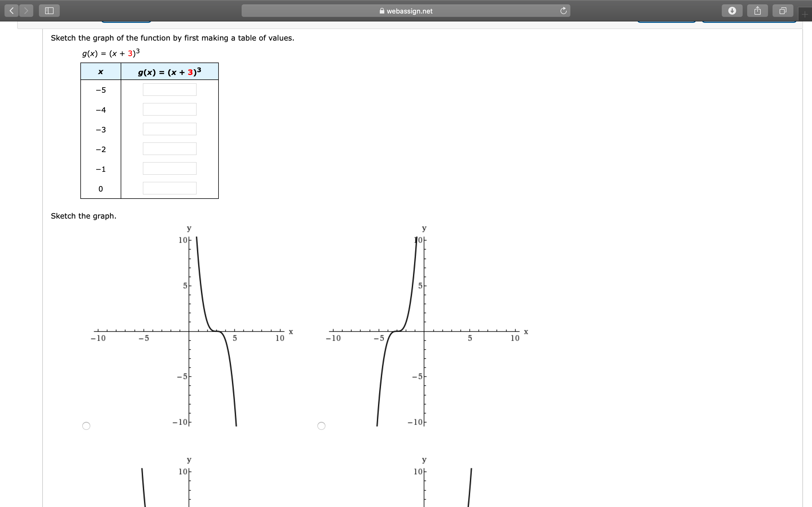Click answer box for x = −2
The width and height of the screenshot is (812, 507).
click(169, 149)
